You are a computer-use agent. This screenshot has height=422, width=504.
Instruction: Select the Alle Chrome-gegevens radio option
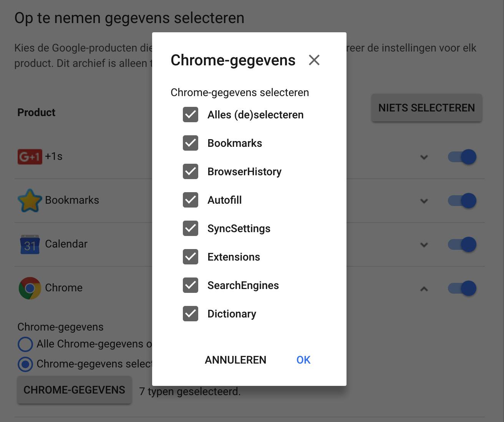[25, 344]
